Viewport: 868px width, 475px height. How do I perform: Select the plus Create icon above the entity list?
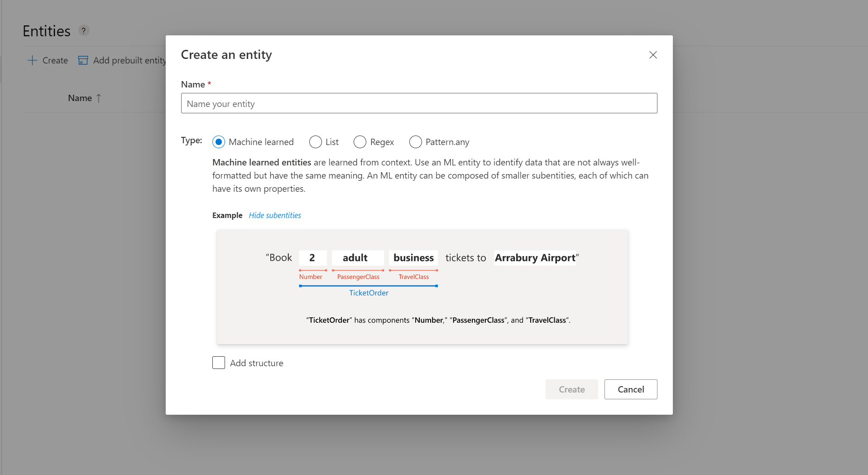click(32, 60)
